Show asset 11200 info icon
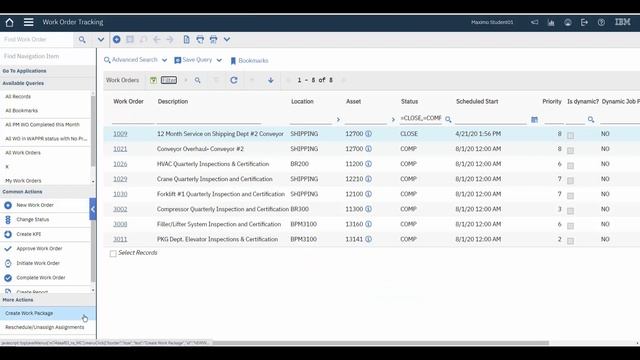The width and height of the screenshot is (640, 360). [368, 164]
